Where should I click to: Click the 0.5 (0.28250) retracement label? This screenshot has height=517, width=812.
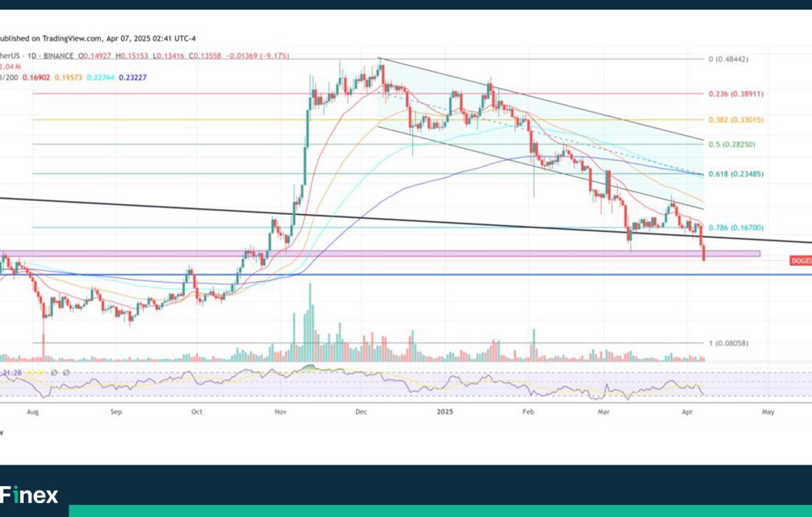point(732,145)
